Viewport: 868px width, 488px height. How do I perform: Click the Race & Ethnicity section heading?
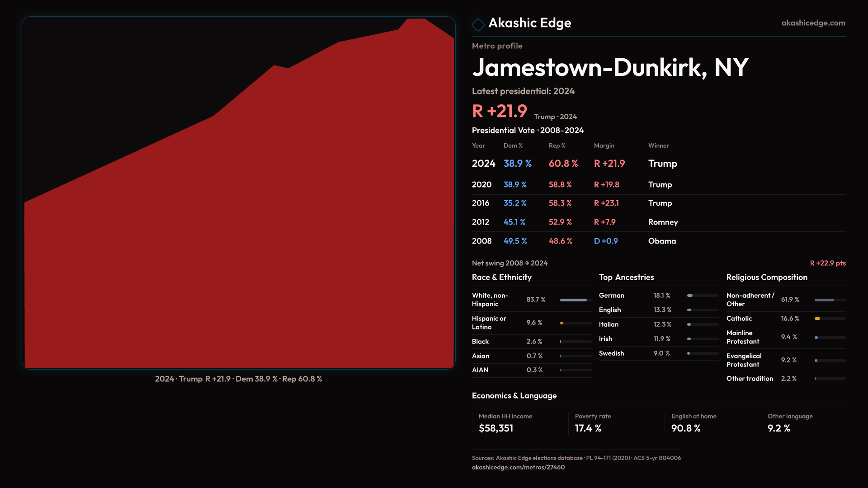[x=501, y=277]
